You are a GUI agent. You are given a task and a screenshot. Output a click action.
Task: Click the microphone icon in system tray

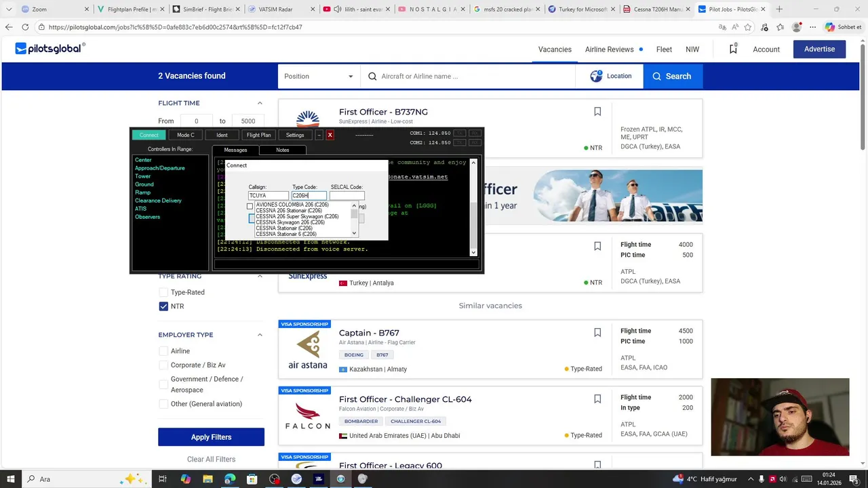pos(762,479)
